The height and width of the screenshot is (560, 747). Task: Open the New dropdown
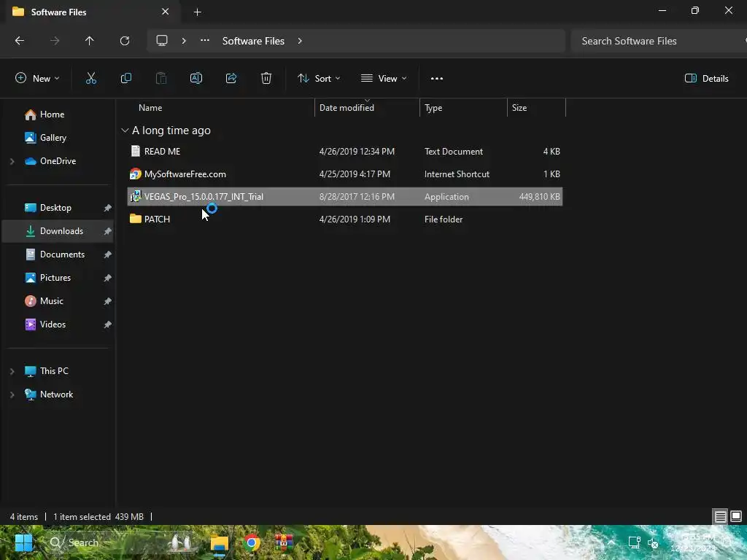38,79
